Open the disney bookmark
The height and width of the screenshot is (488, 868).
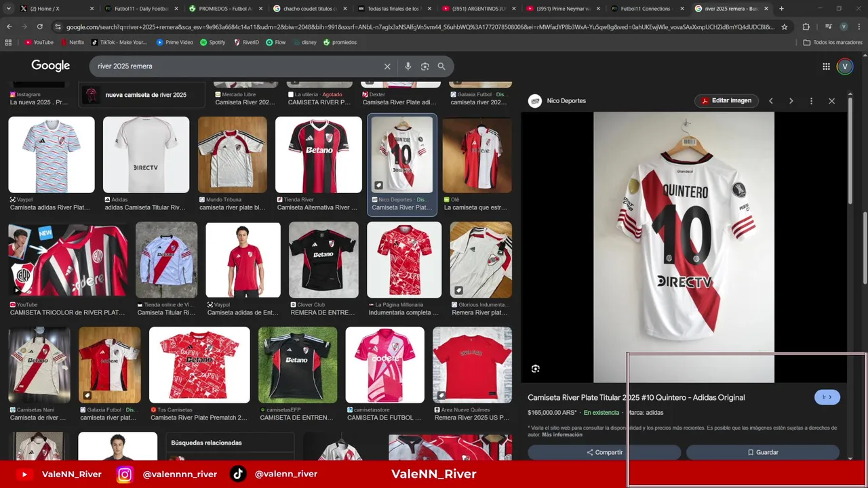click(x=304, y=42)
